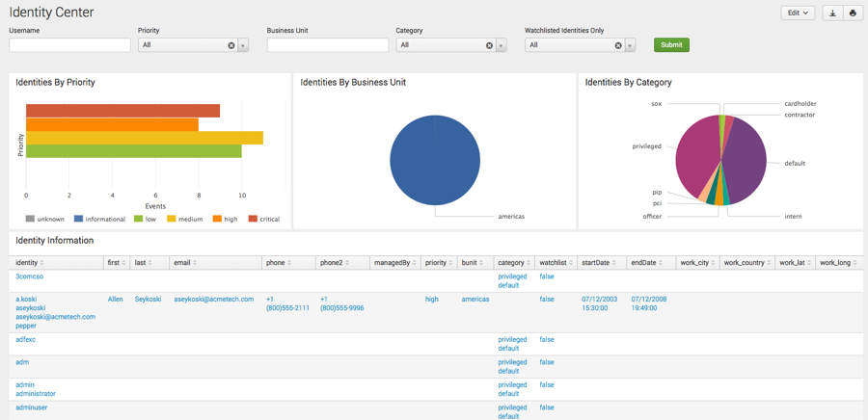Click the green Submit button
The image size is (868, 420).
(x=671, y=44)
